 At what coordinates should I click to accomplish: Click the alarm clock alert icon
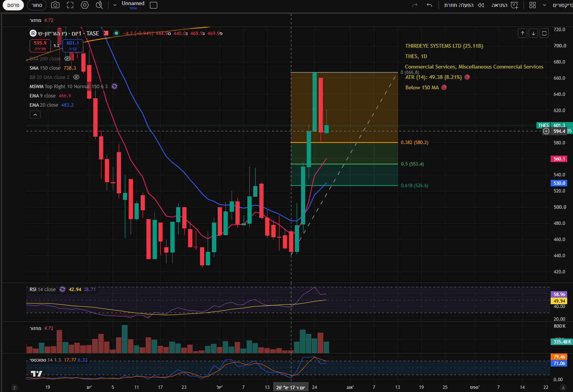tap(514, 5)
